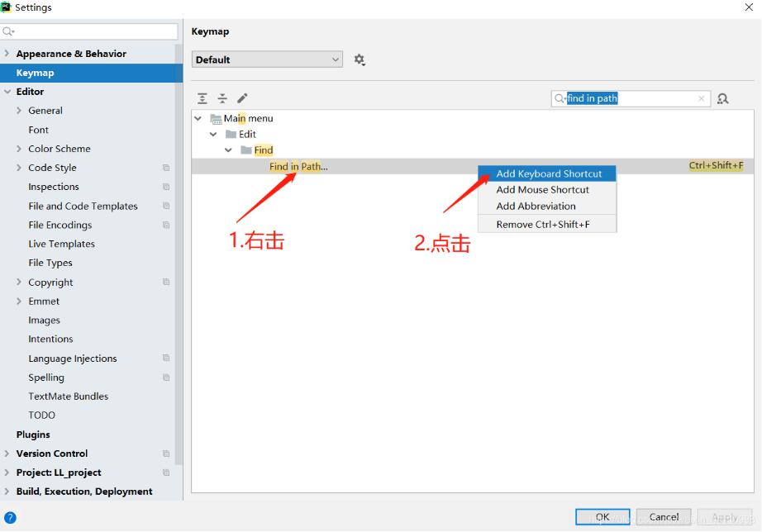The image size is (762, 532).
Task: Open the Default keymap dropdown
Action: [267, 59]
